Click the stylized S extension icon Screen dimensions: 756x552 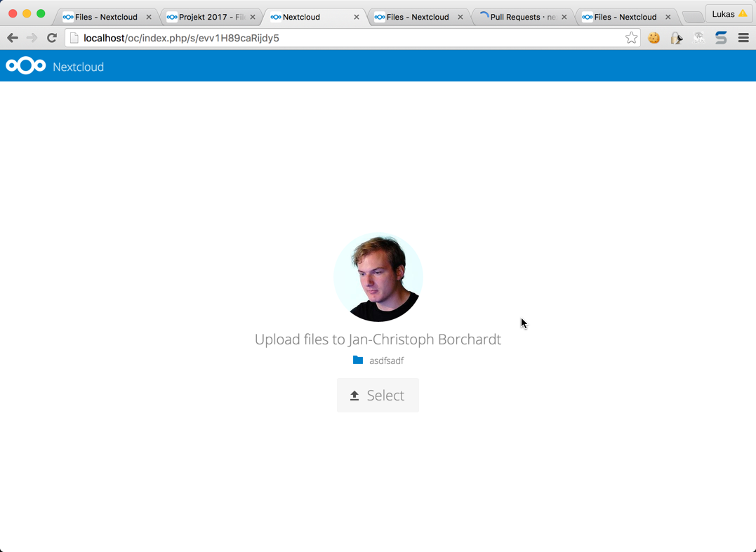[721, 38]
